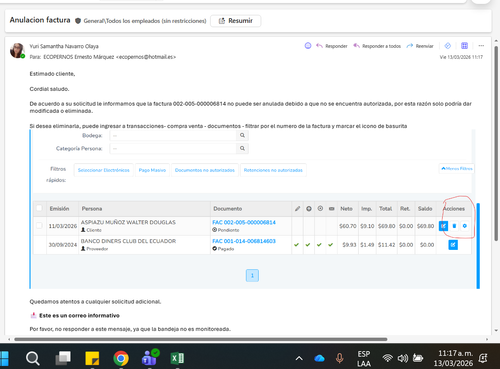Image resolution: width=500 pixels, height=369 pixels.
Task: Open Sticky Notes from the taskbar
Action: click(x=92, y=359)
